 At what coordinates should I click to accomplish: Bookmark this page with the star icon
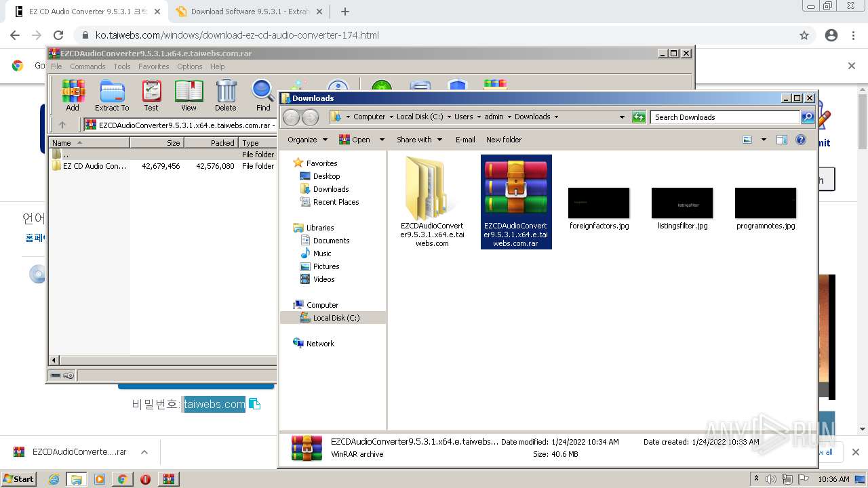coord(804,35)
